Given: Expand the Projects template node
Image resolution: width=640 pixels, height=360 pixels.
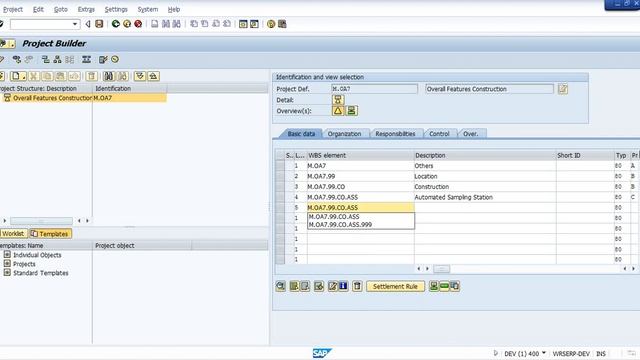Looking at the screenshot, I should 7,263.
